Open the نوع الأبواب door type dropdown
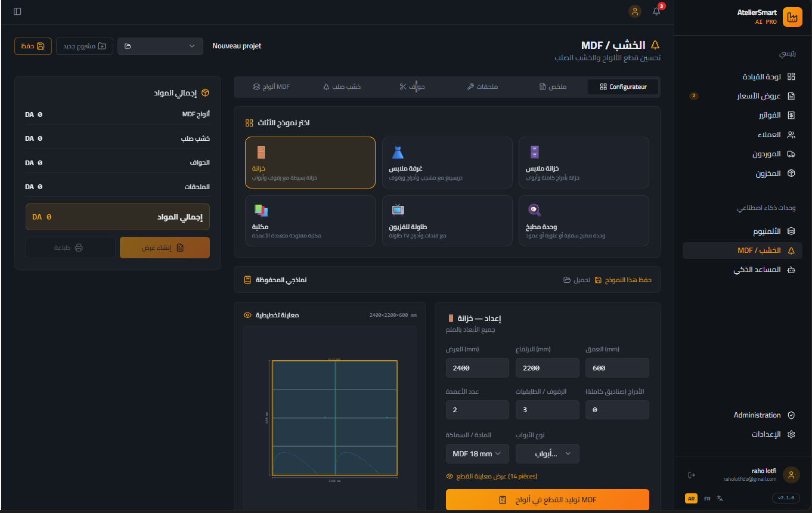This screenshot has width=812, height=513. [547, 454]
